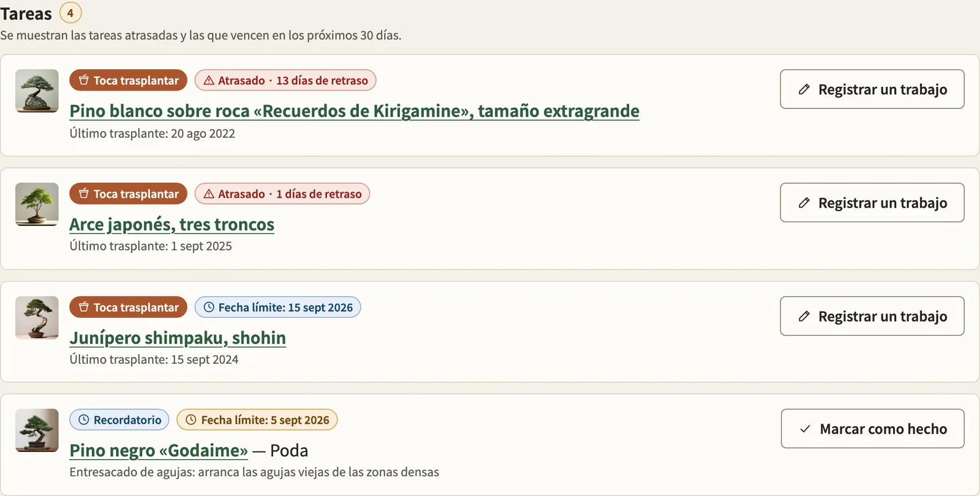Open the Arce japonés, tres troncos link
Image resolution: width=980 pixels, height=496 pixels.
(x=171, y=224)
